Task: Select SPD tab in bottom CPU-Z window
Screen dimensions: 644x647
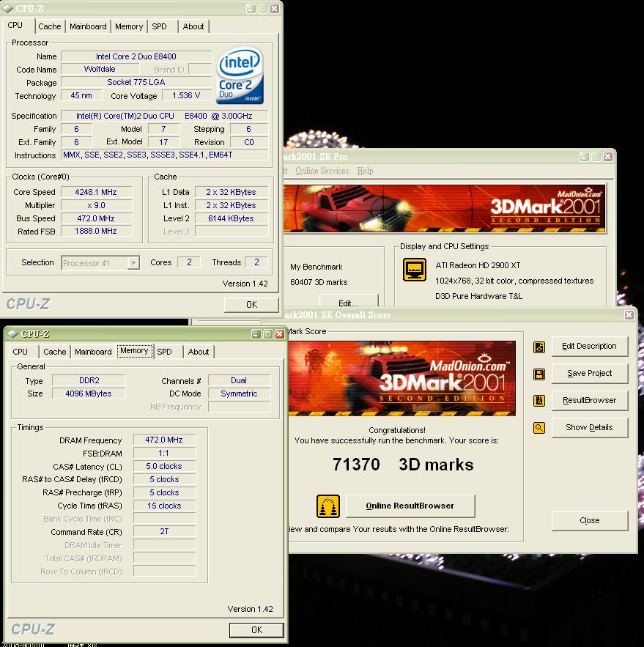Action: (x=164, y=352)
